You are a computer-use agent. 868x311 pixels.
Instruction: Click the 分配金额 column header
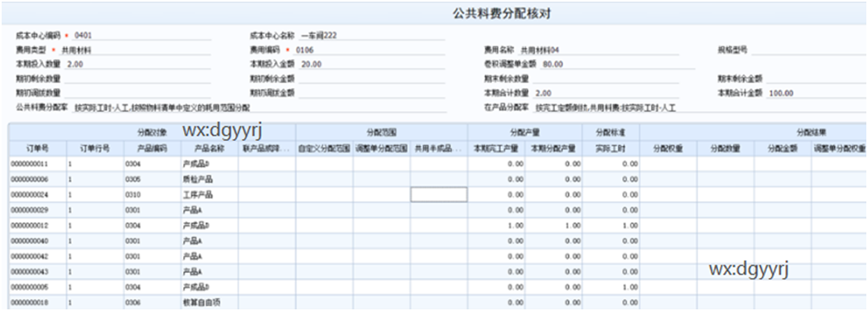coord(784,148)
